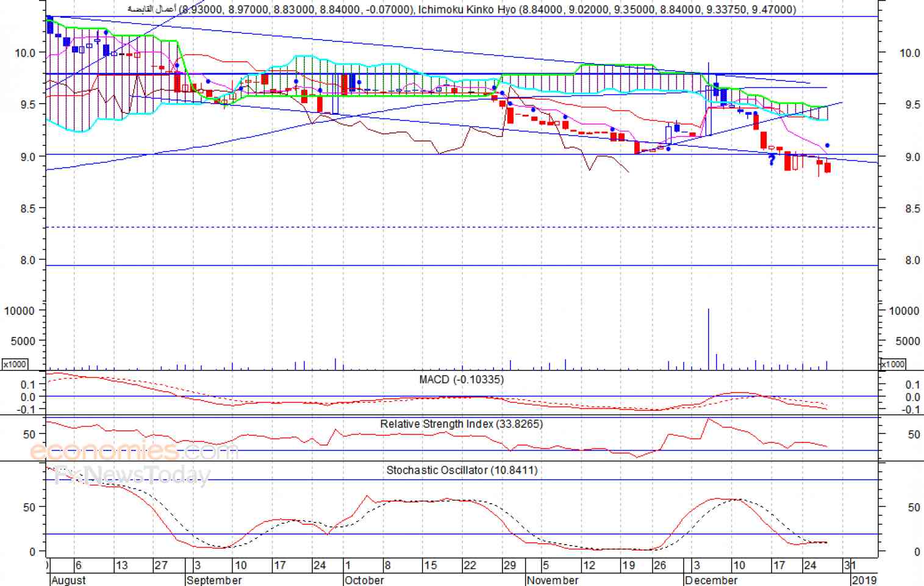
Task: Click the left x1000 volume scale box
Action: 15,364
